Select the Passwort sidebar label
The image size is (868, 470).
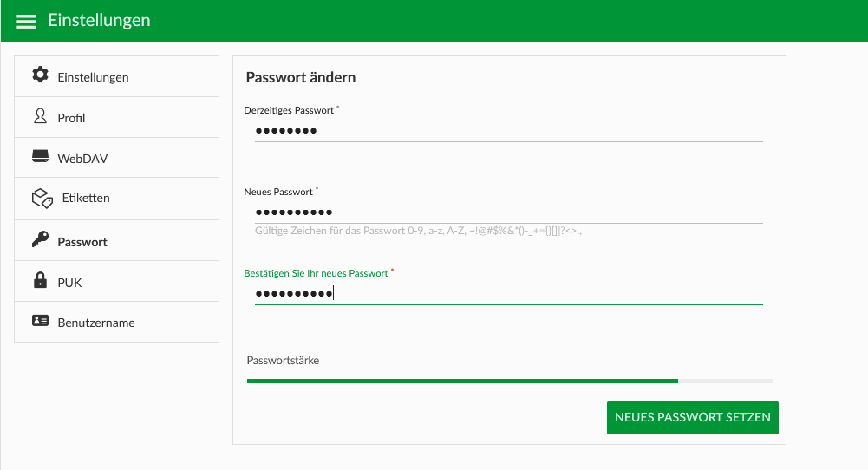82,242
